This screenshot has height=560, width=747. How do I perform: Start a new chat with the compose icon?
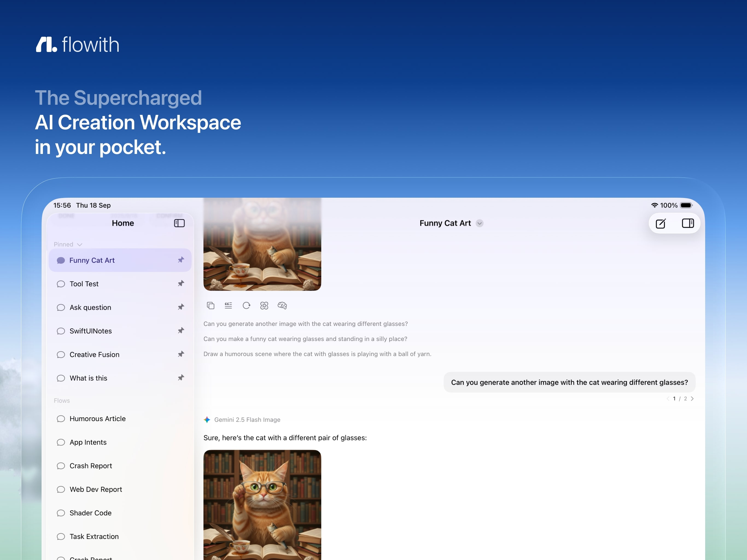click(x=661, y=223)
